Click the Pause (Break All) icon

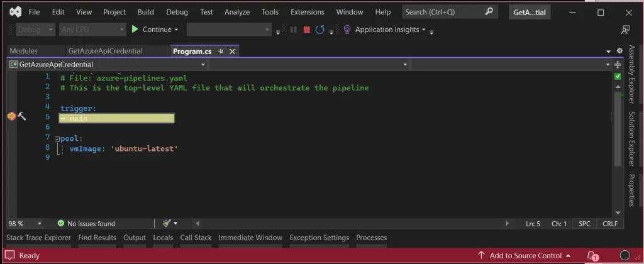click(x=293, y=30)
